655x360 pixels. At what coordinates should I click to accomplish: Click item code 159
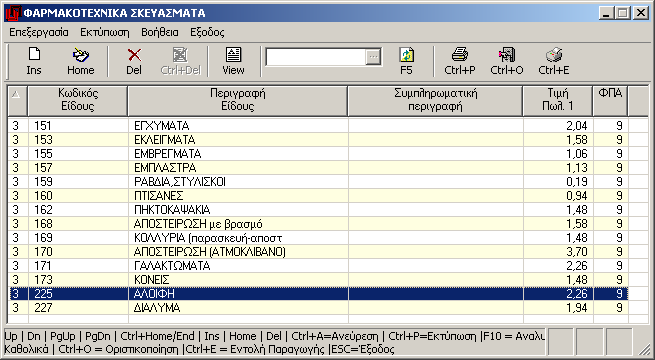43,182
